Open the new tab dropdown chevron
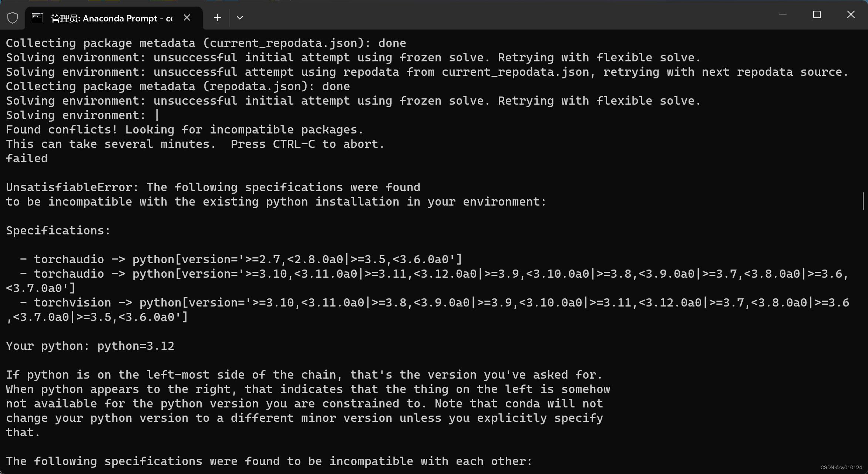 coord(240,17)
